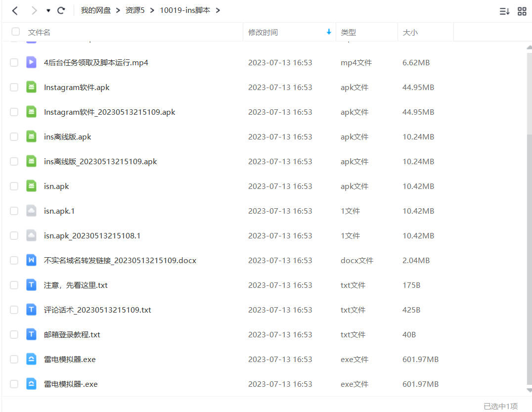
Task: Select file name 邮箱登录教程.txt
Action: click(72, 335)
